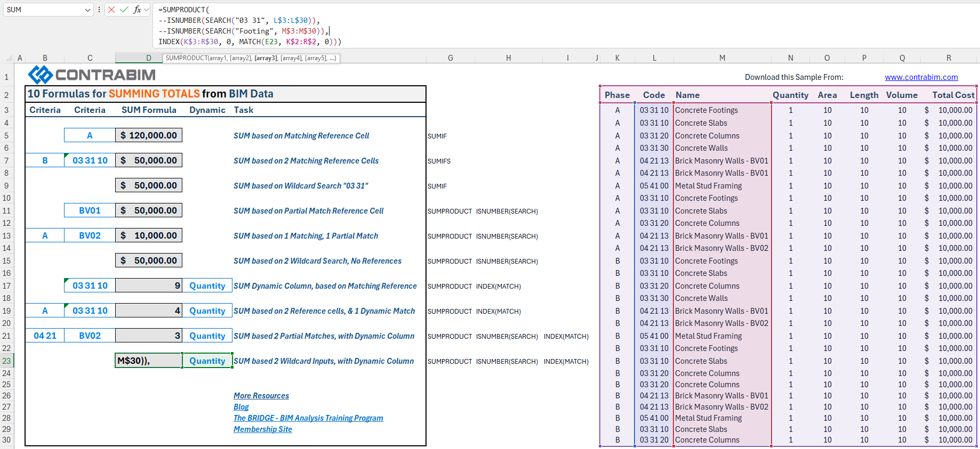Open The BRIDGE BIM Analysis Training Program link
The image size is (980, 449).
click(x=308, y=418)
